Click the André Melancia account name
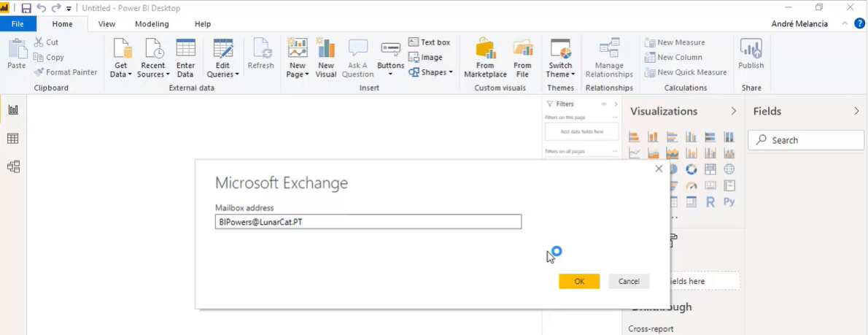 (x=799, y=24)
